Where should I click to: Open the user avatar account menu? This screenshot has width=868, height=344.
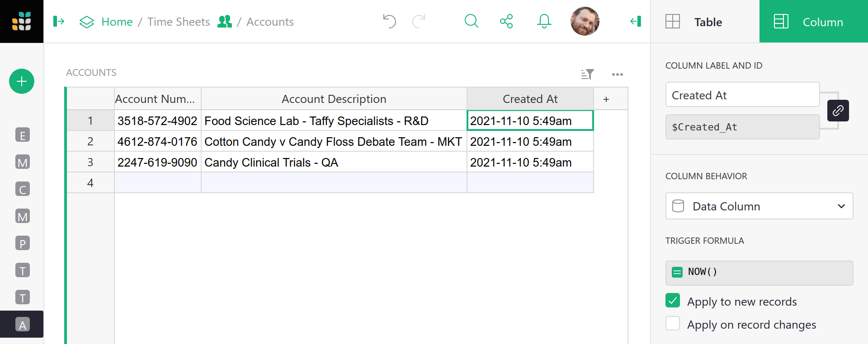tap(585, 21)
